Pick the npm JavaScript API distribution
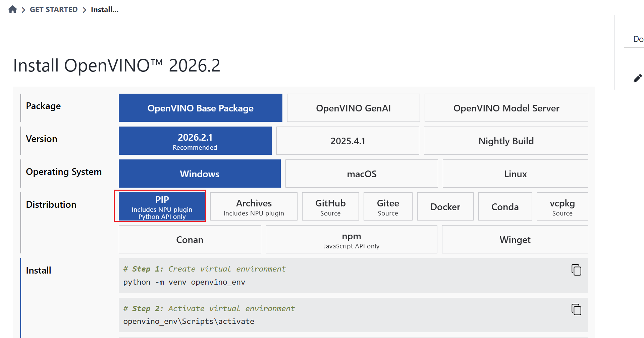This screenshot has width=644, height=338. (352, 239)
